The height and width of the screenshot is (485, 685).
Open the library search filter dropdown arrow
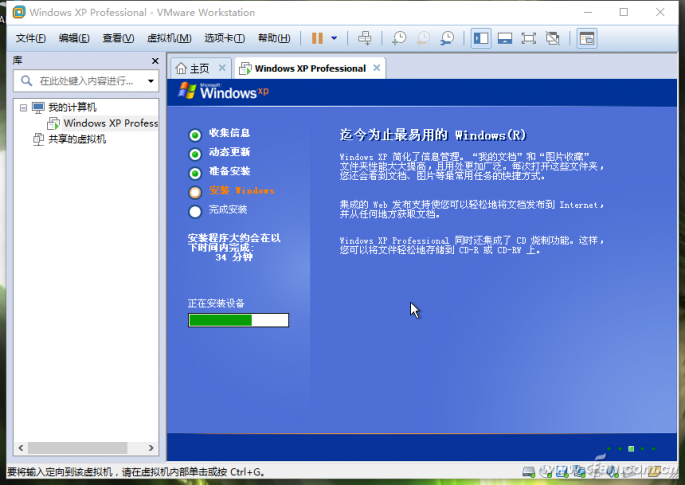(151, 81)
